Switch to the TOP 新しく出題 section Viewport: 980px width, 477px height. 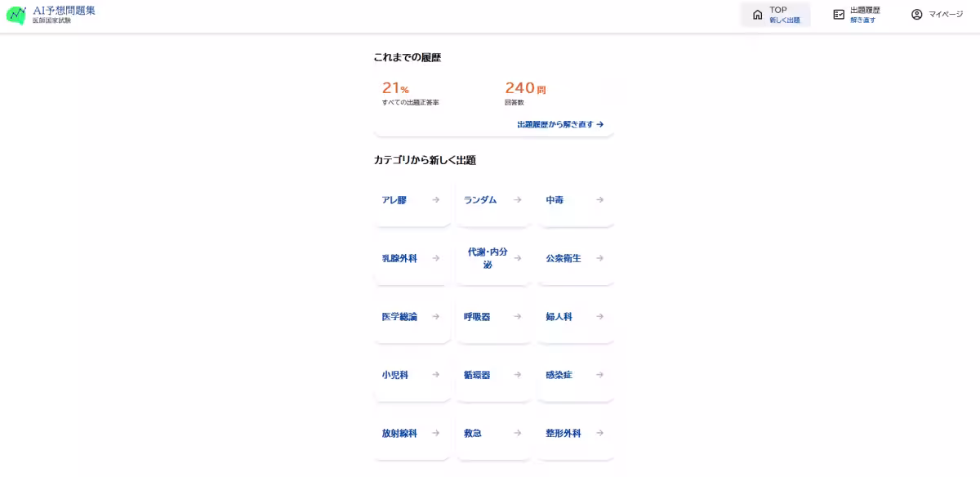pyautogui.click(x=776, y=14)
